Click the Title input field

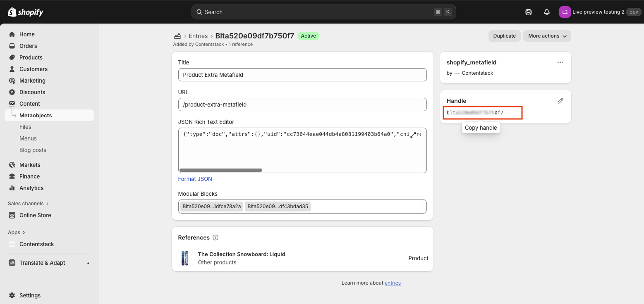(x=302, y=75)
